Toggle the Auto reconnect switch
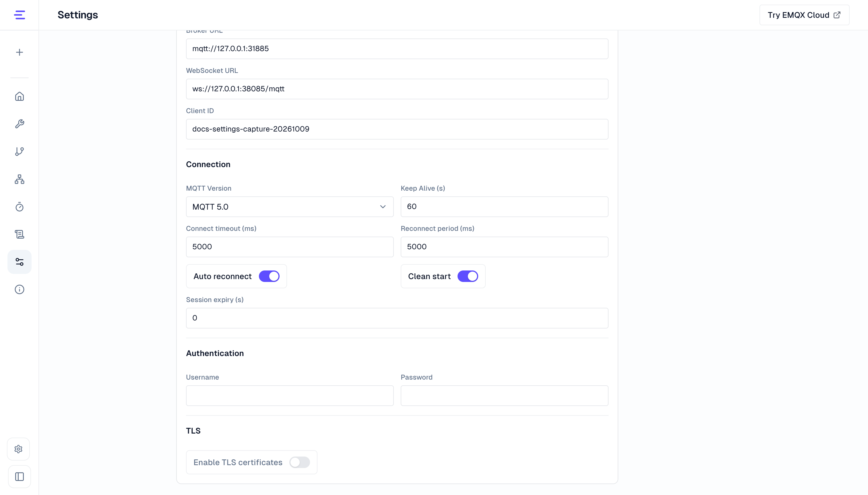Screen dimensions: 868x495 pos(269,276)
